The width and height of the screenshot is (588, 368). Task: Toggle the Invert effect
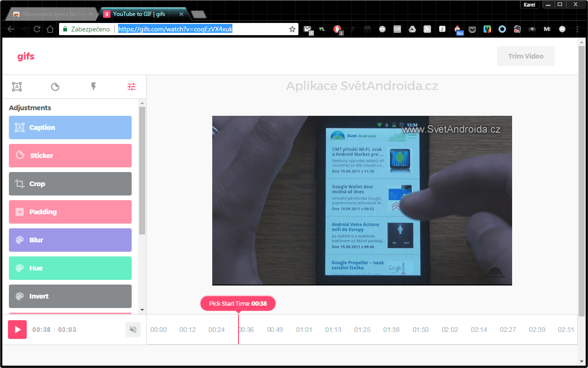point(70,296)
